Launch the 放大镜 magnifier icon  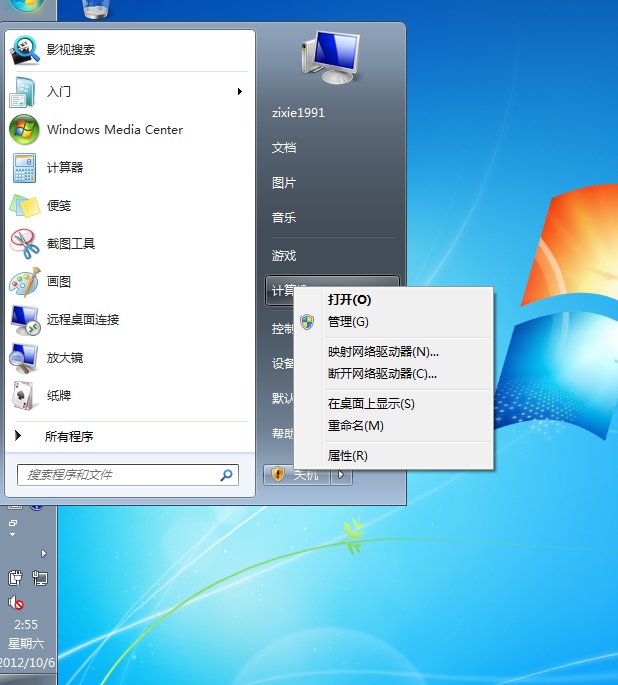24,358
